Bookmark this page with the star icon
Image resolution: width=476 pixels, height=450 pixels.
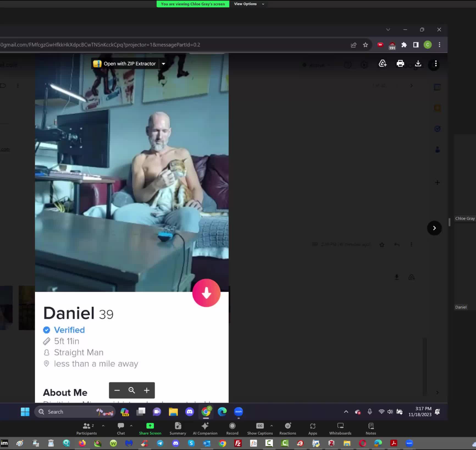pos(365,45)
